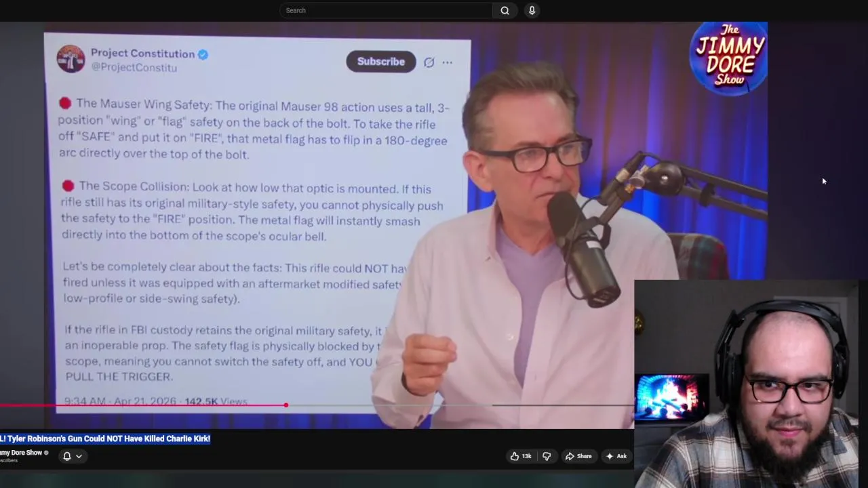The image size is (868, 488).
Task: Click the video title about Tyler Robinson's Gun
Action: click(105, 439)
